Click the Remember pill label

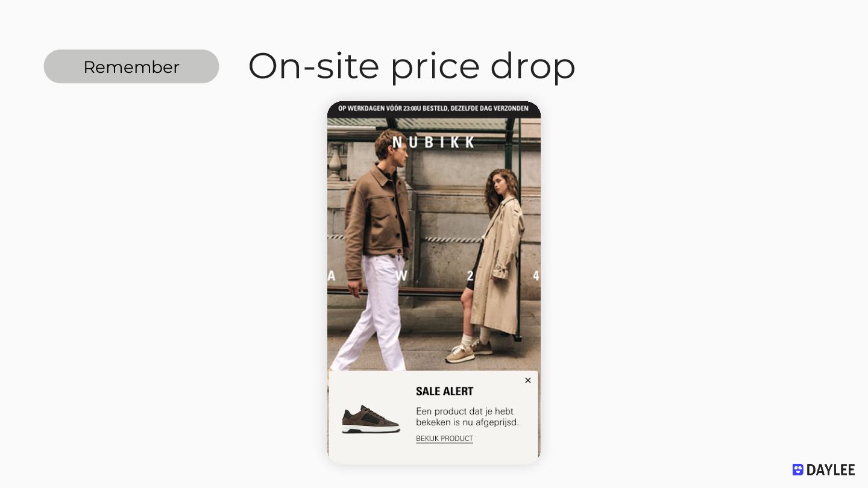click(x=131, y=66)
